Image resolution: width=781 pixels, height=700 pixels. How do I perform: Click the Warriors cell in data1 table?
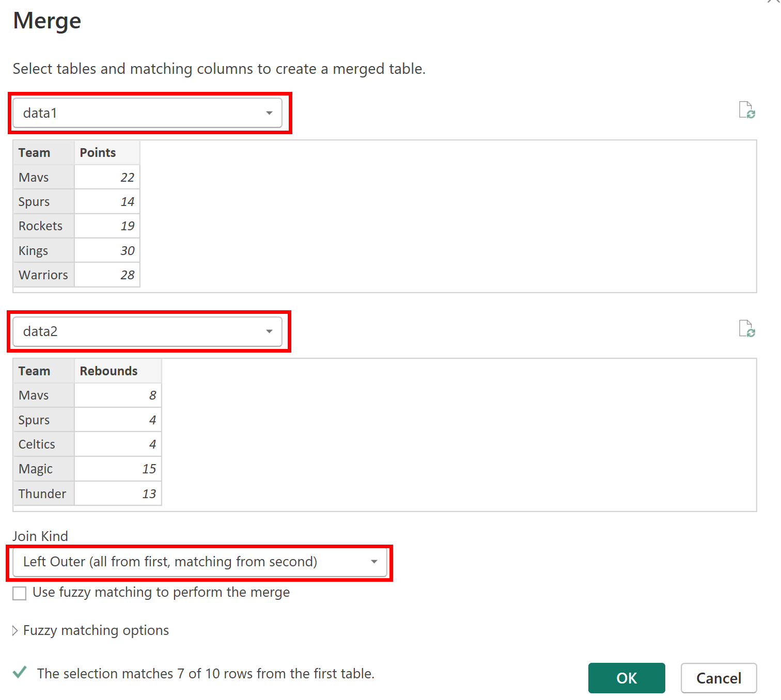pyautogui.click(x=44, y=275)
